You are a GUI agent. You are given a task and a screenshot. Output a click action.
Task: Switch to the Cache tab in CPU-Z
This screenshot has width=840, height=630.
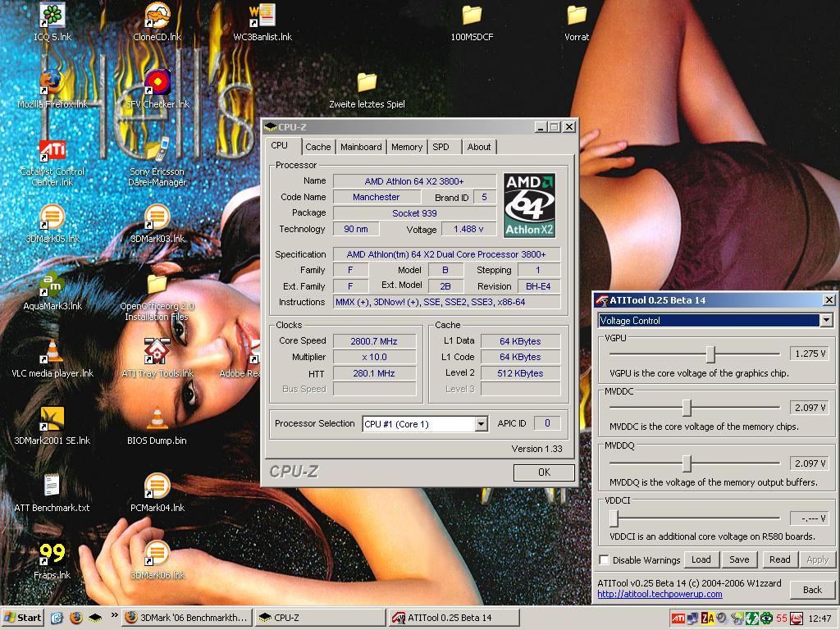tap(318, 147)
